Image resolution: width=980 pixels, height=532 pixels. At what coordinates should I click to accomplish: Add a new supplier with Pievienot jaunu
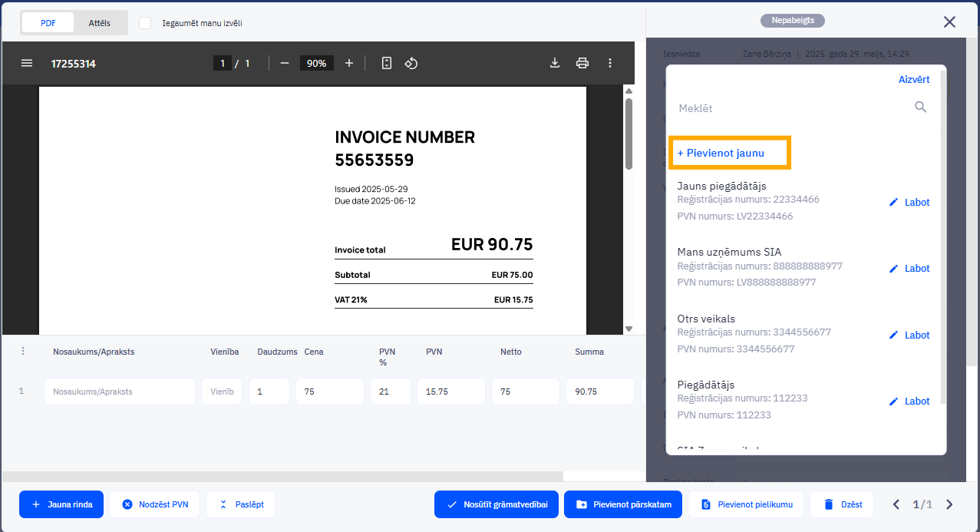[721, 153]
